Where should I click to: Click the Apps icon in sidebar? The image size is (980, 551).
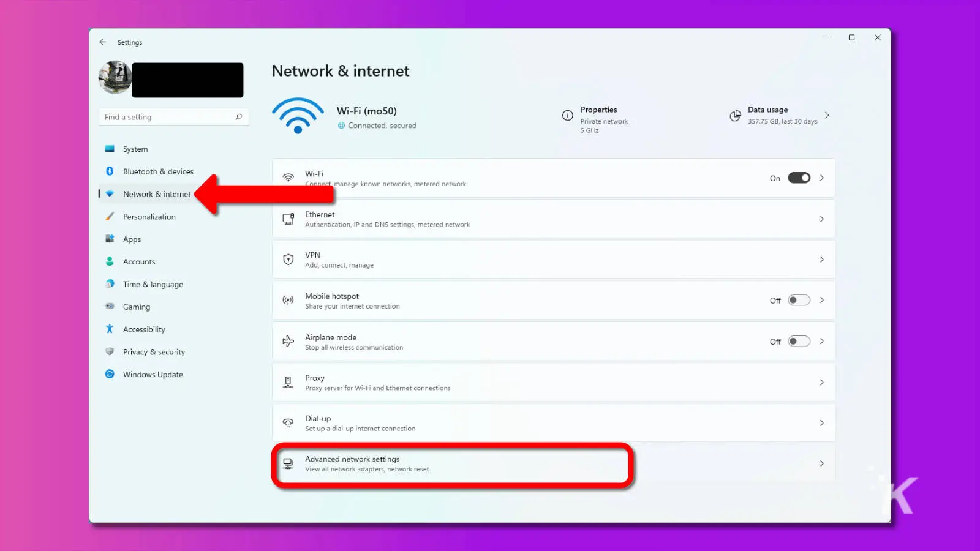[110, 239]
